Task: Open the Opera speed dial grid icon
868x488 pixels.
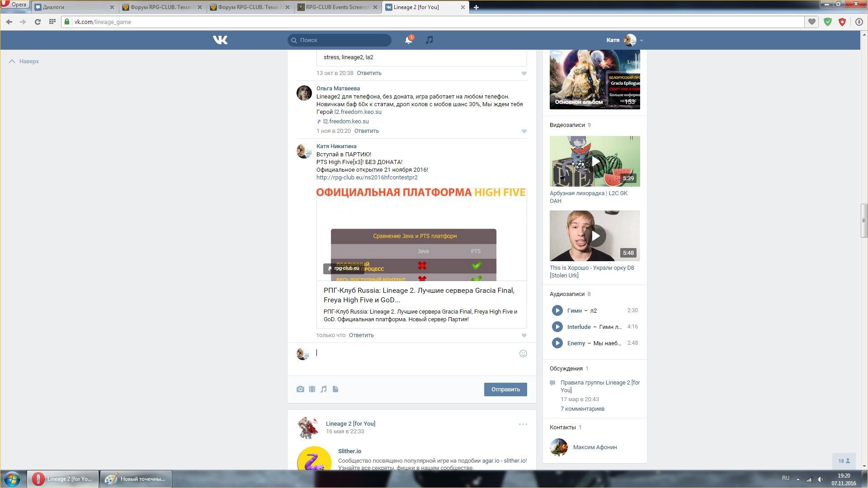Action: tap(52, 22)
